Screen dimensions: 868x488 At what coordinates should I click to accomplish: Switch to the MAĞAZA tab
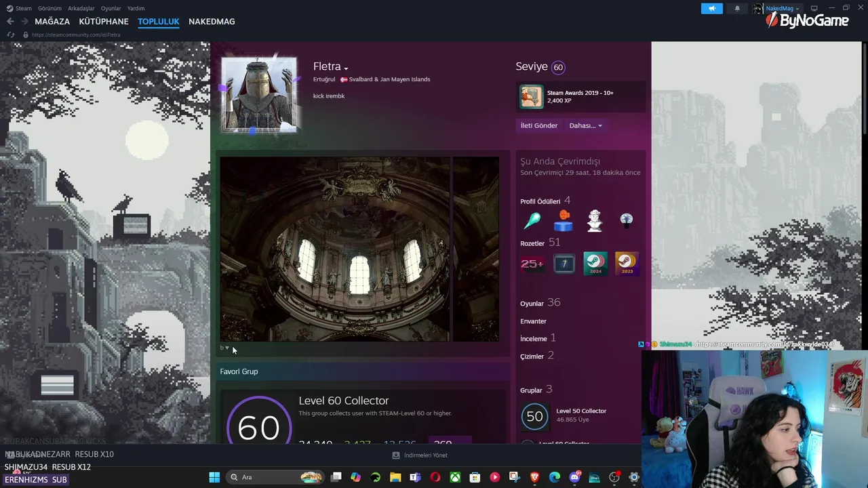(52, 22)
